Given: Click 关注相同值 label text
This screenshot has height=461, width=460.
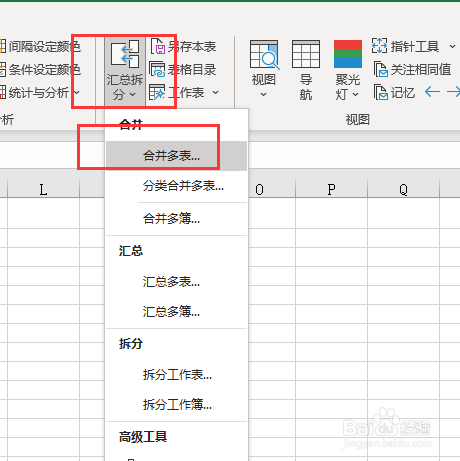Looking at the screenshot, I should click(x=421, y=69).
